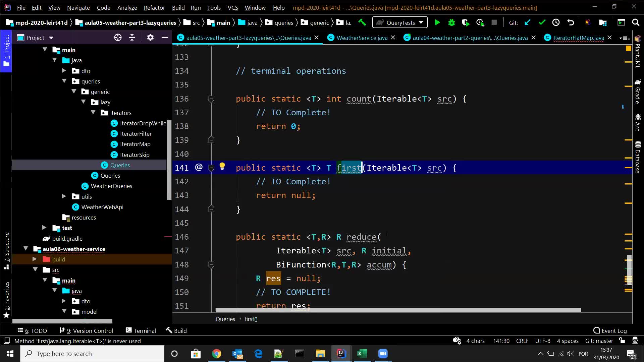This screenshot has width=644, height=362.
Task: Click the Windows search box
Action: pyautogui.click(x=93, y=354)
